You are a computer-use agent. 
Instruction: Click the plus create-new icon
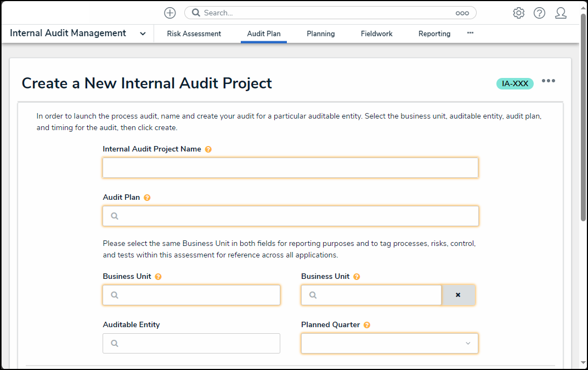point(170,13)
